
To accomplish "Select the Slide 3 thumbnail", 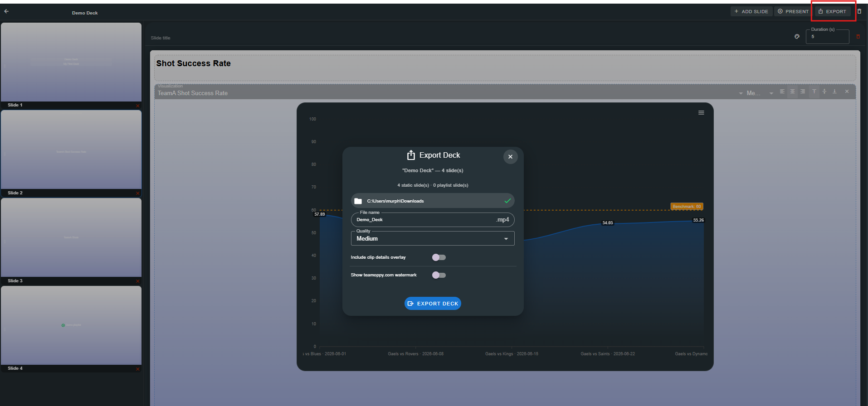I will click(71, 237).
